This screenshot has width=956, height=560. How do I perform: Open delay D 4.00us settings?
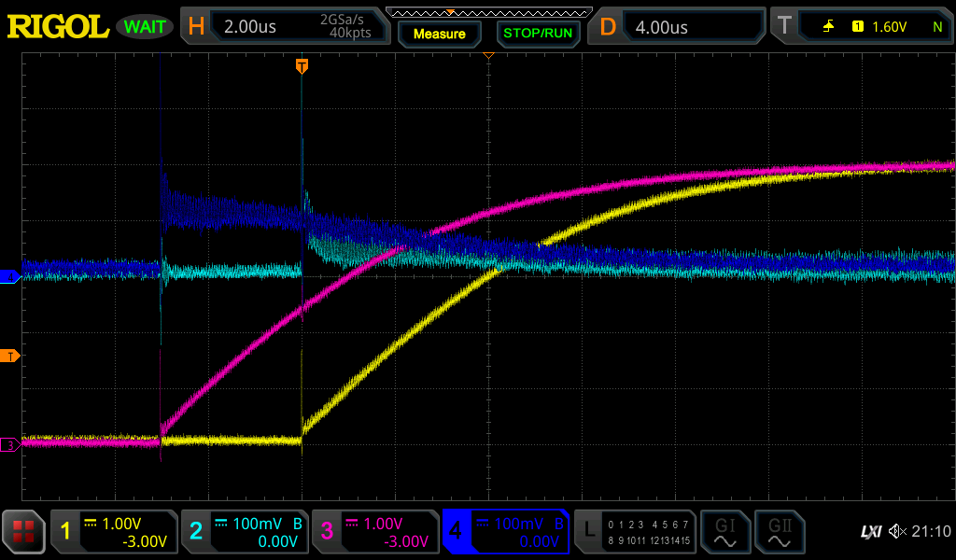[677, 25]
